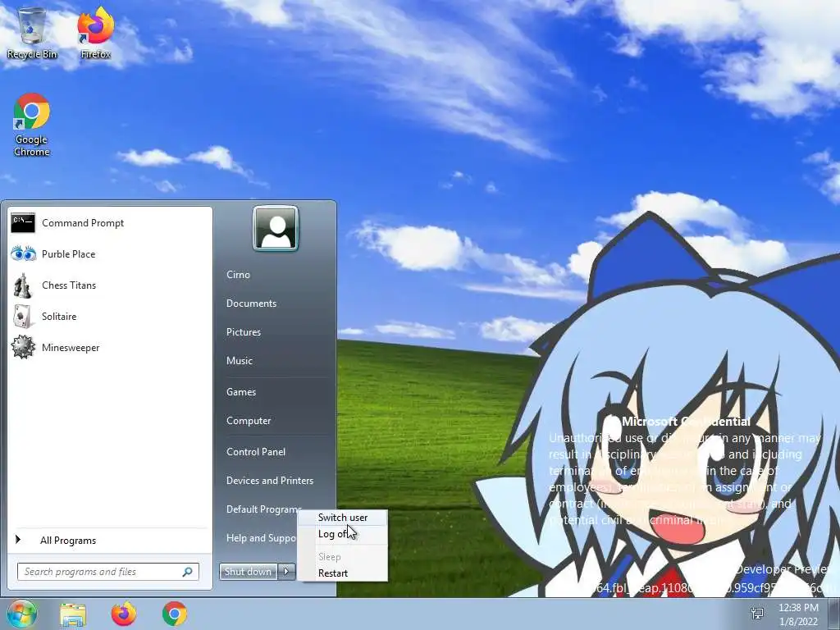Open Devices and Printers
This screenshot has width=840, height=630.
tap(270, 481)
